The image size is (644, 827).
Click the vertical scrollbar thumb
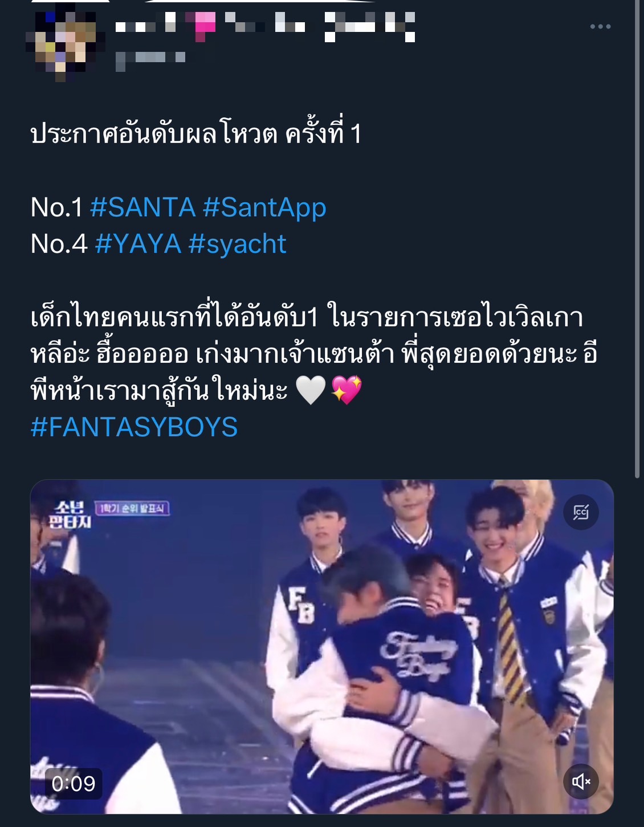(637, 240)
